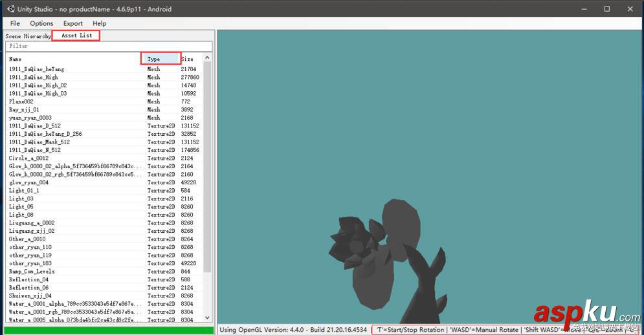Sort the list by Size column

[191, 59]
